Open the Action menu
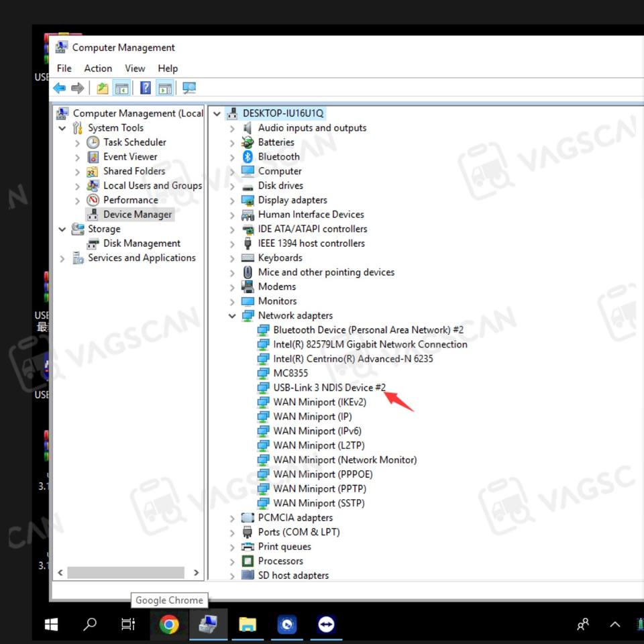The height and width of the screenshot is (644, 644). point(98,68)
